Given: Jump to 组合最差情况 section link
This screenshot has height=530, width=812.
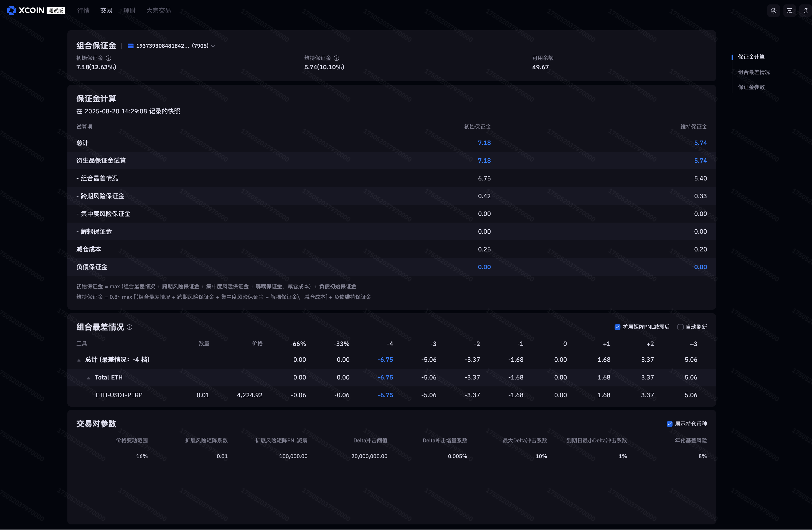Looking at the screenshot, I should click(754, 72).
